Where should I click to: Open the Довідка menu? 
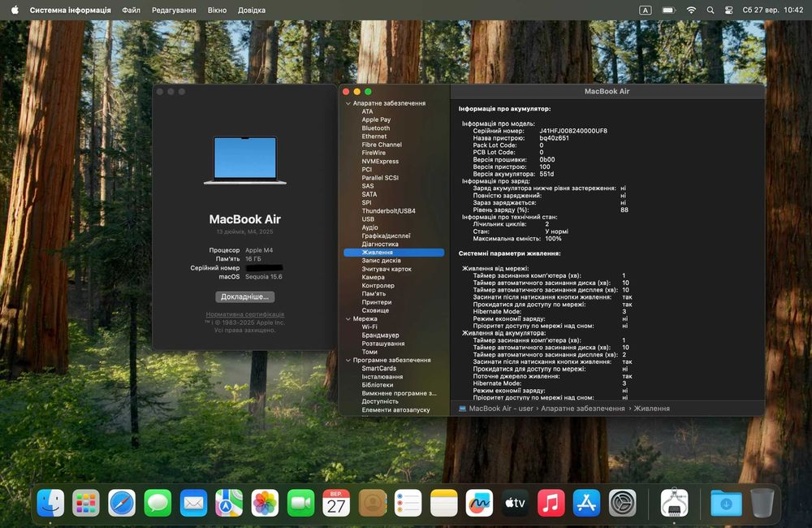pos(251,10)
